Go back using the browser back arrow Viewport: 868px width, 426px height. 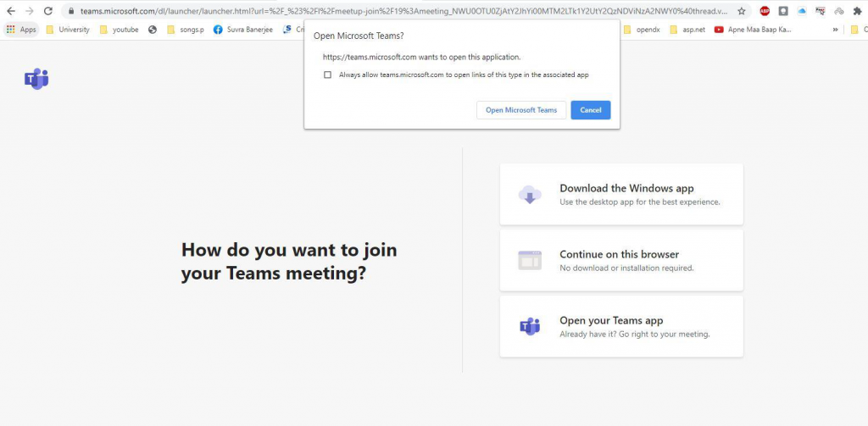click(10, 11)
